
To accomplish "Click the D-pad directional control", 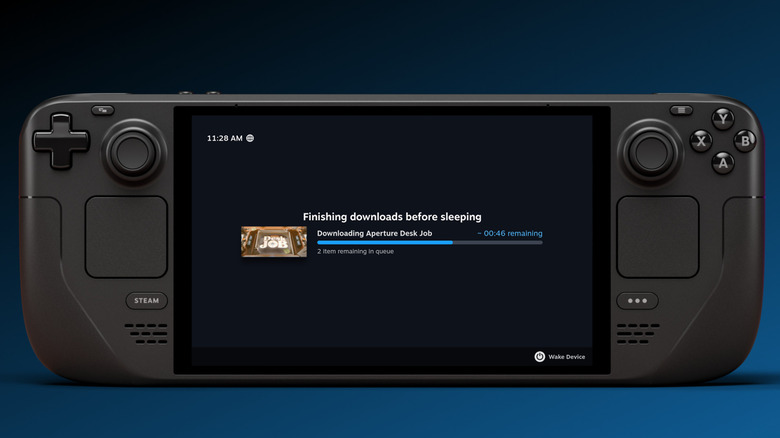I will click(x=61, y=141).
